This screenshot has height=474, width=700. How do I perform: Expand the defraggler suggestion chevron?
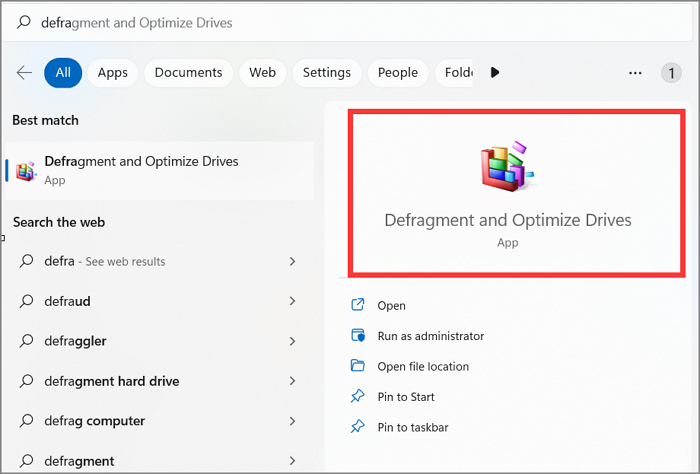point(292,341)
